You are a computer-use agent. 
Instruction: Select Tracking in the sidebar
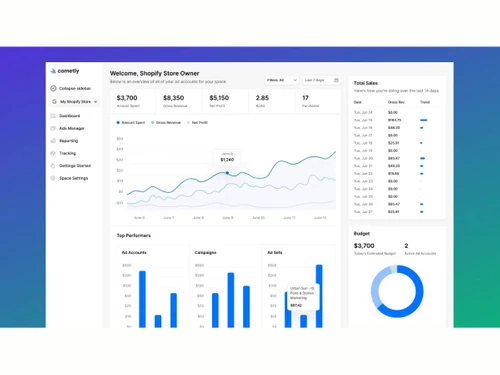(x=67, y=153)
